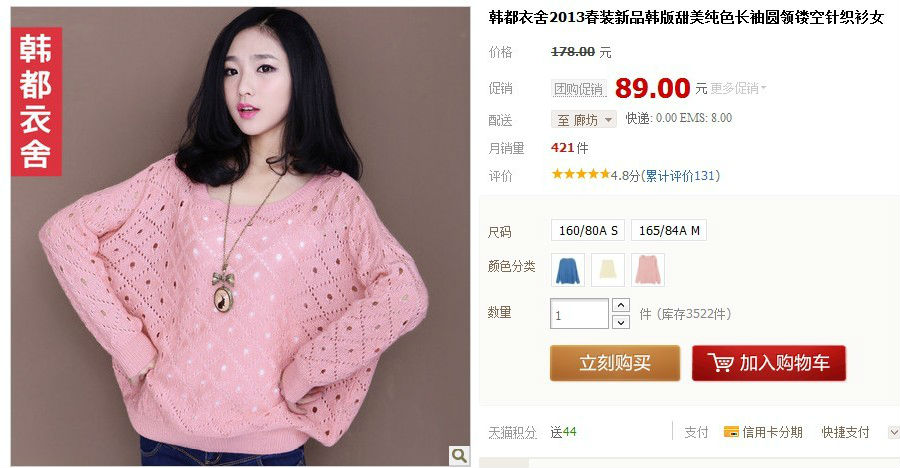The width and height of the screenshot is (900, 468).
Task: Select size 165/84A M
Action: (x=669, y=230)
